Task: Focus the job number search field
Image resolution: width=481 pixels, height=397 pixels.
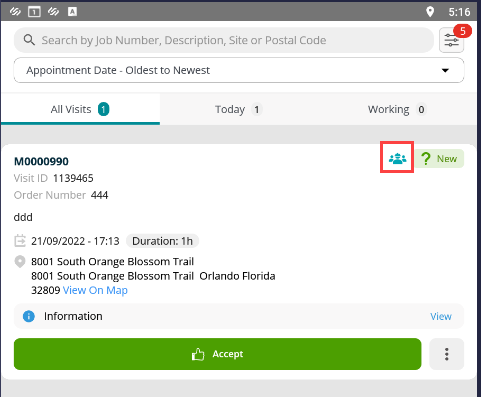Action: pyautogui.click(x=224, y=40)
